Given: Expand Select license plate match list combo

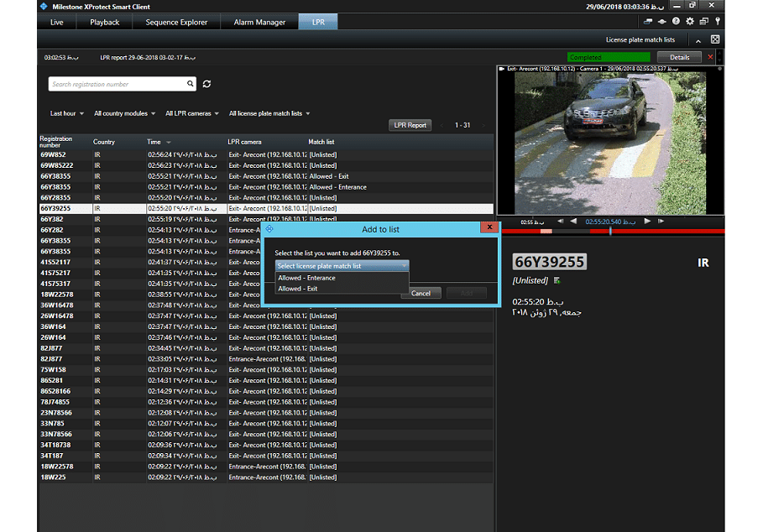Looking at the screenshot, I should pos(342,266).
